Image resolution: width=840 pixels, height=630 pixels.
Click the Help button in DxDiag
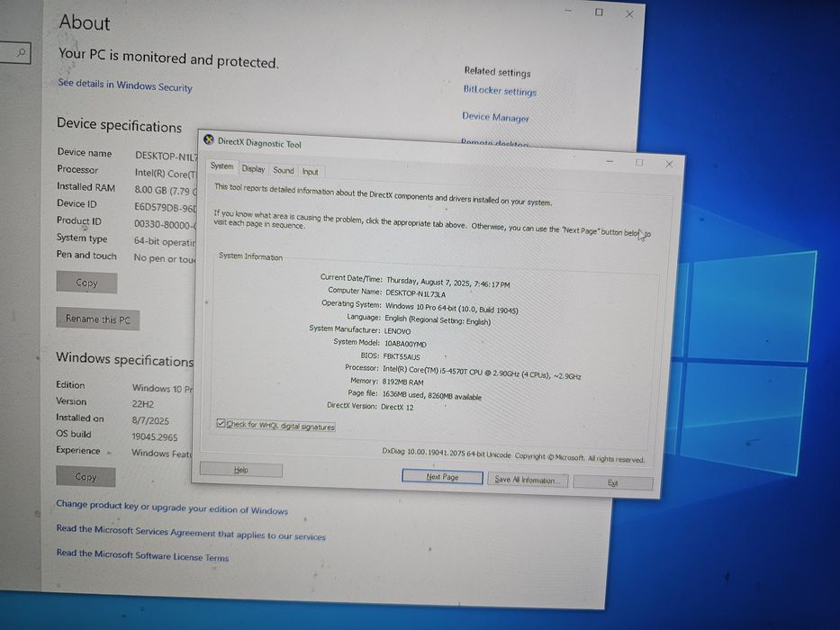coord(241,470)
